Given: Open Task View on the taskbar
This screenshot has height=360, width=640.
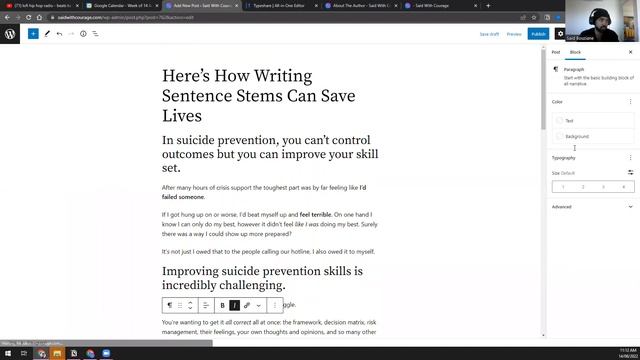Looking at the screenshot, I should pyautogui.click(x=24, y=353).
